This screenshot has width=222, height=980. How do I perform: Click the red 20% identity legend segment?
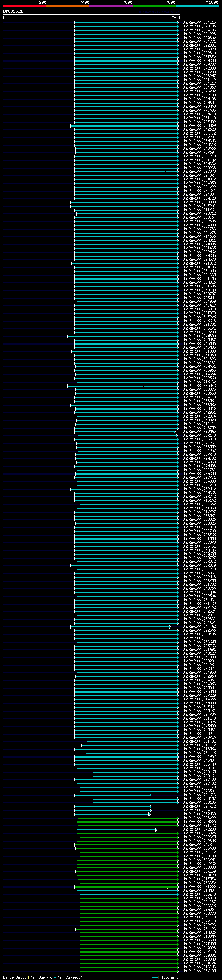25,6
